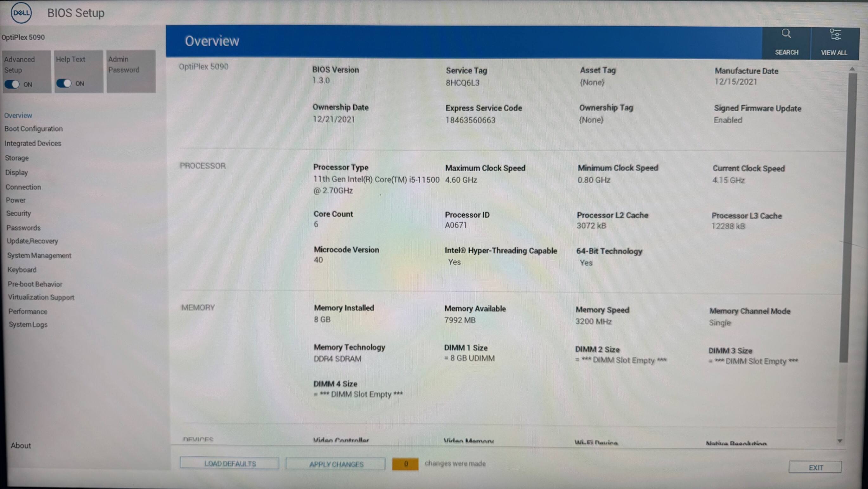Click Current Clock Speed 4.15 GHz
The height and width of the screenshot is (489, 868).
point(728,180)
